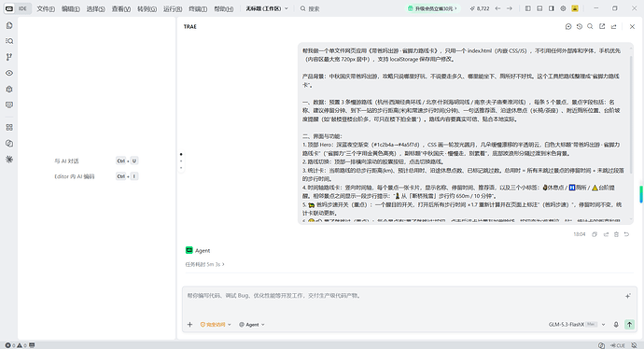The height and width of the screenshot is (349, 644).
Task: Go forward with the right arrow in the title bar
Action: [x=510, y=8]
